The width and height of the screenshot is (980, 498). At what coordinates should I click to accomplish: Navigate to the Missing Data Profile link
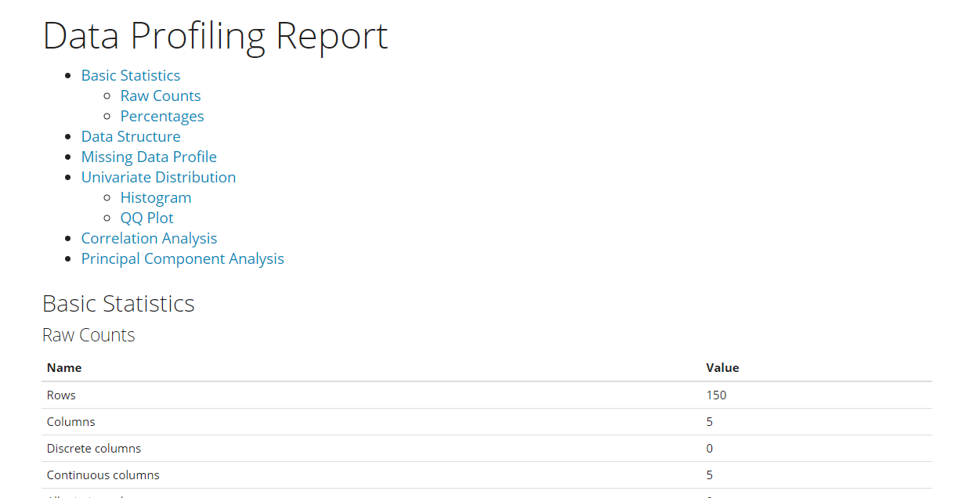149,157
